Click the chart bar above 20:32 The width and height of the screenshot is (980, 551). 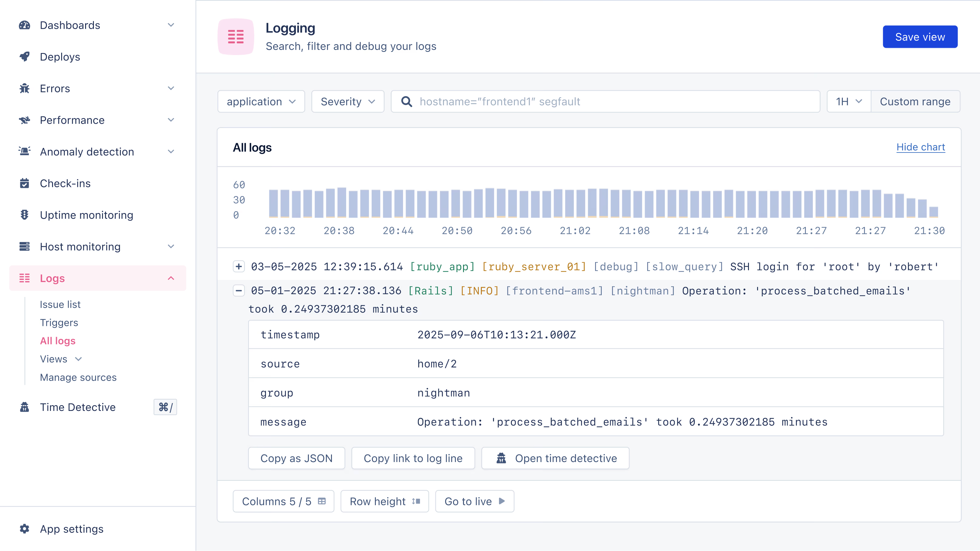[273, 203]
